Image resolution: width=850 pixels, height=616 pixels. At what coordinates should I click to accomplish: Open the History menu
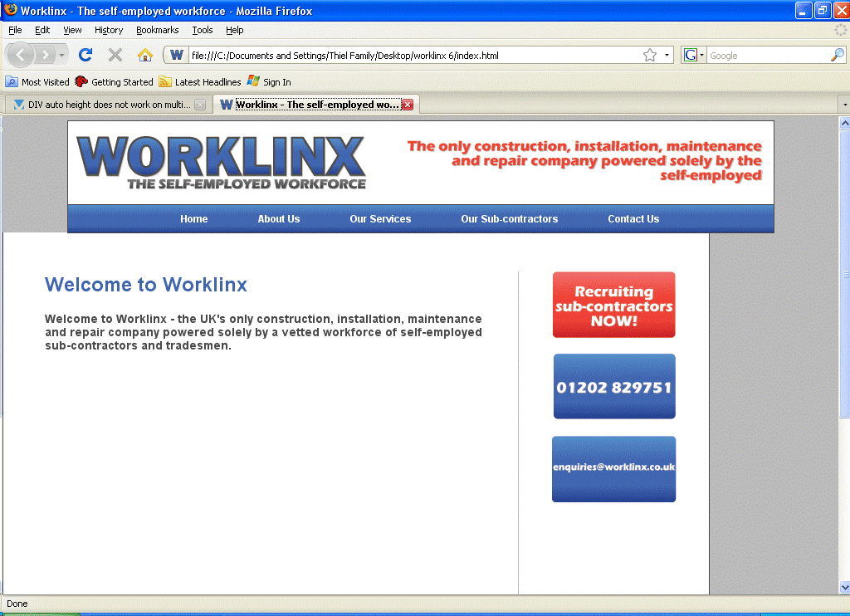click(x=109, y=30)
